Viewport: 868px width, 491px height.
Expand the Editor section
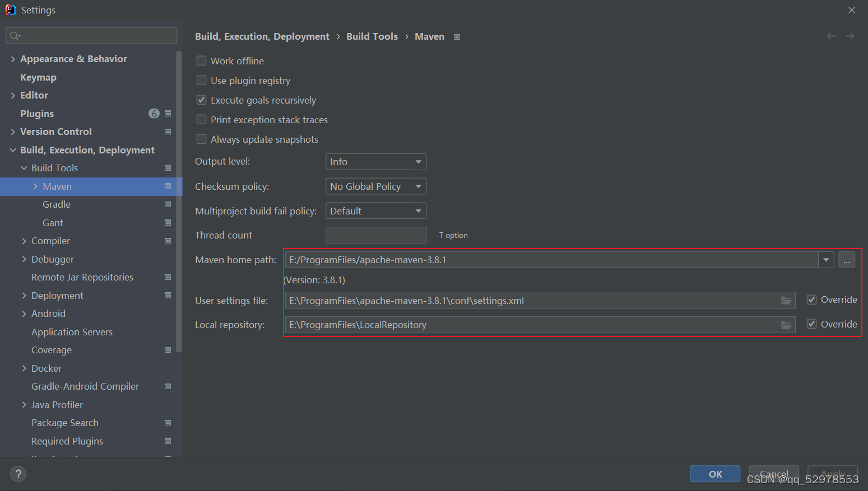pyautogui.click(x=13, y=95)
